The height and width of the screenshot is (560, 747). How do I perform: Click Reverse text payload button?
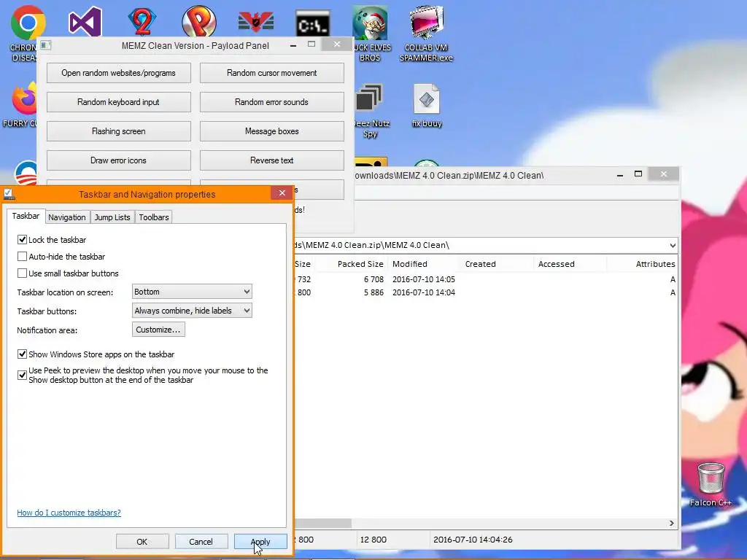pos(271,160)
